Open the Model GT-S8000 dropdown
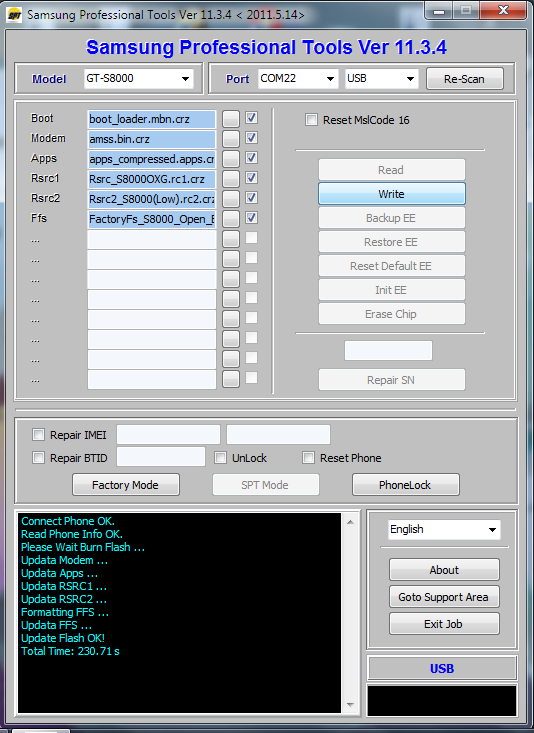 (x=138, y=79)
